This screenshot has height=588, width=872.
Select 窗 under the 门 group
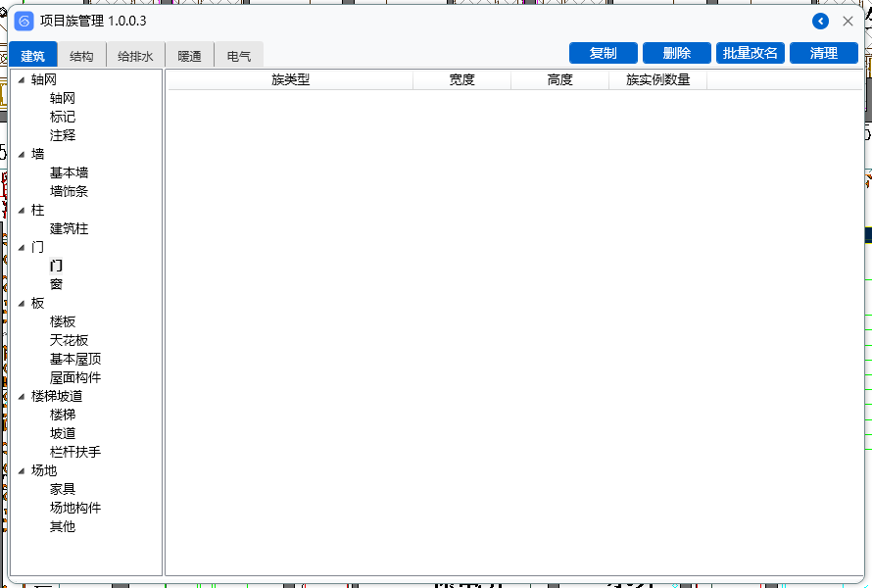57,284
